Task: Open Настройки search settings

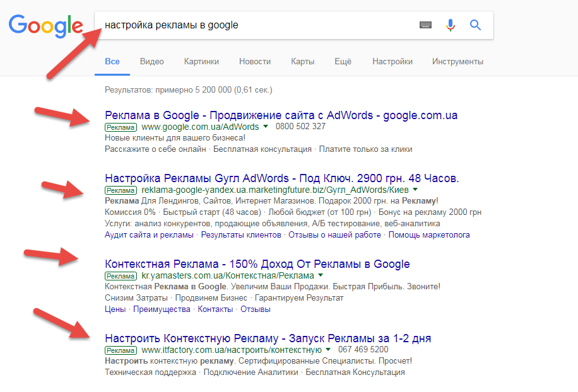Action: coord(392,62)
